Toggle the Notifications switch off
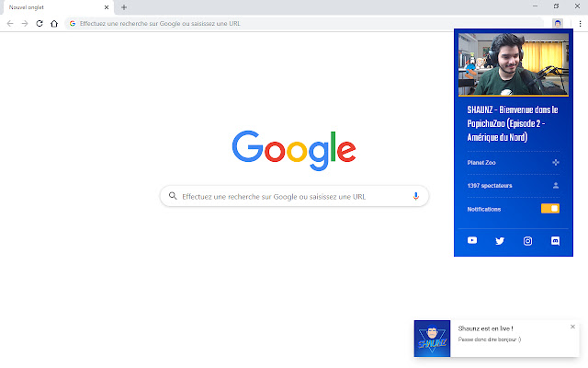 (550, 209)
